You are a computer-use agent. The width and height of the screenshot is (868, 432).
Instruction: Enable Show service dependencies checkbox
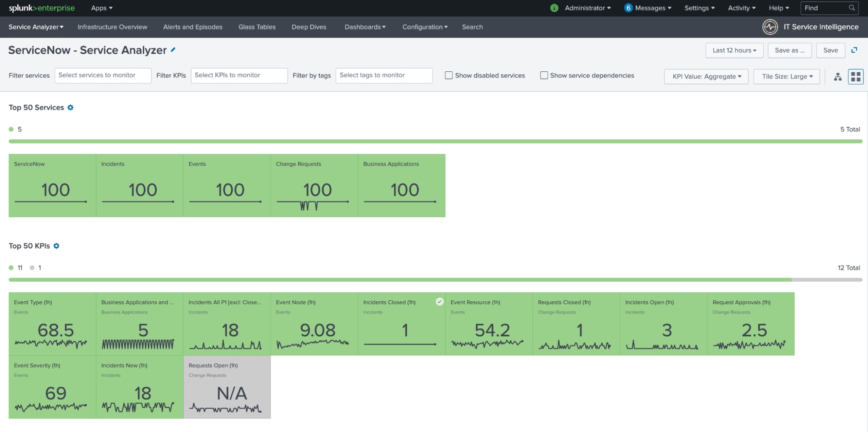coord(544,75)
